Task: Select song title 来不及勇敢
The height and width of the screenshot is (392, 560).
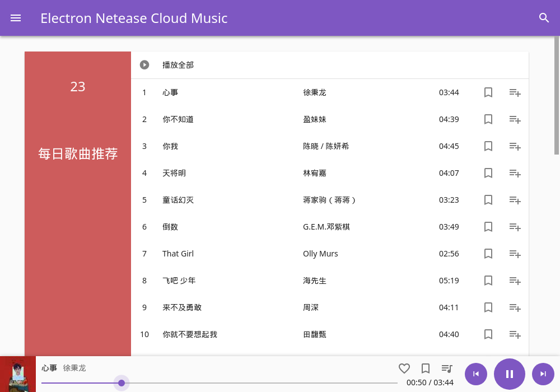Action: (182, 307)
